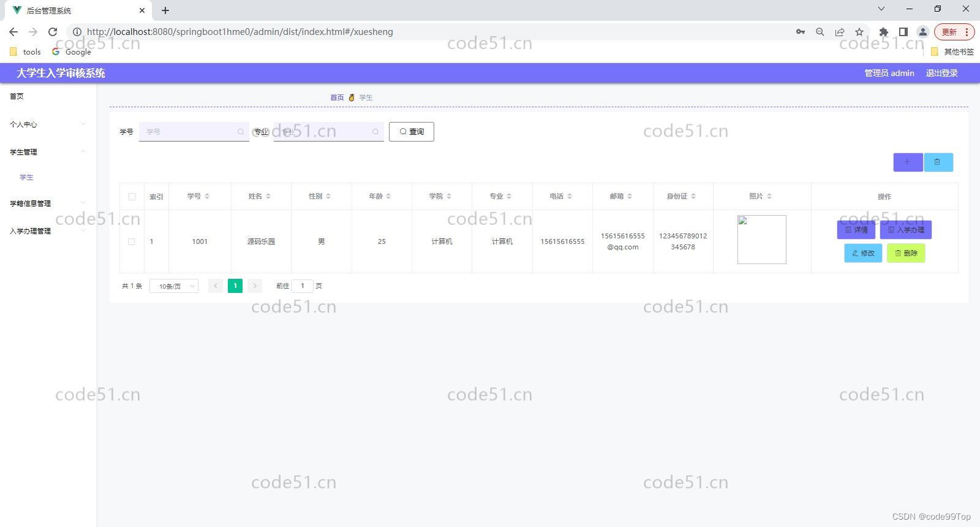The height and width of the screenshot is (527, 980).
Task: Open the Google bookmark
Action: (72, 52)
